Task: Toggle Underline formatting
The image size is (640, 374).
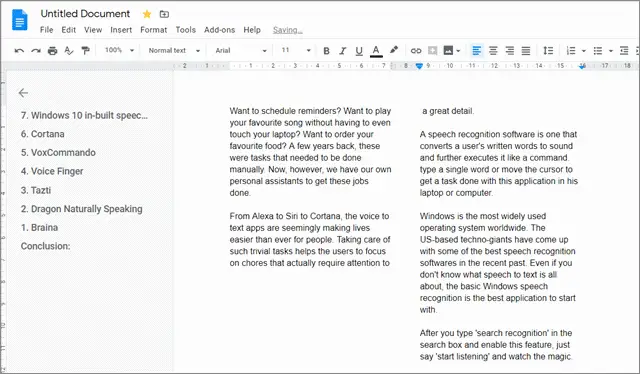Action: tap(359, 51)
